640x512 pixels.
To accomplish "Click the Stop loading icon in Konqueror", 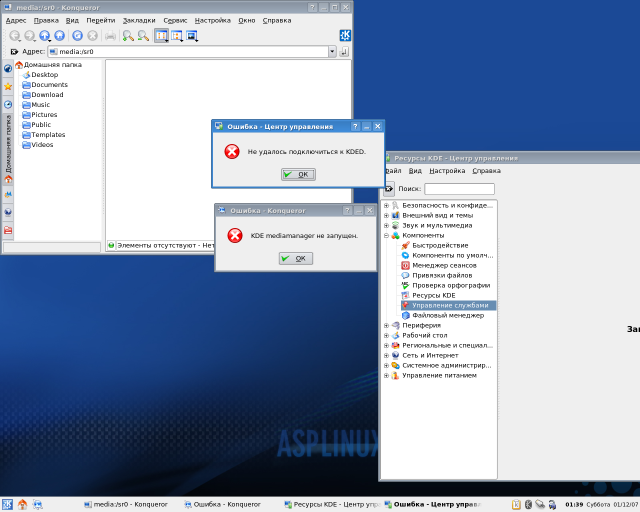I will tap(93, 36).
